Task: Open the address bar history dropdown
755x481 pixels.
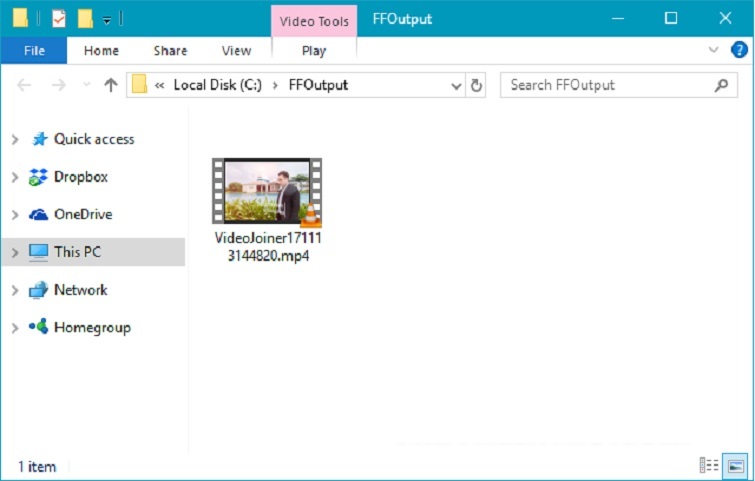Action: 456,85
